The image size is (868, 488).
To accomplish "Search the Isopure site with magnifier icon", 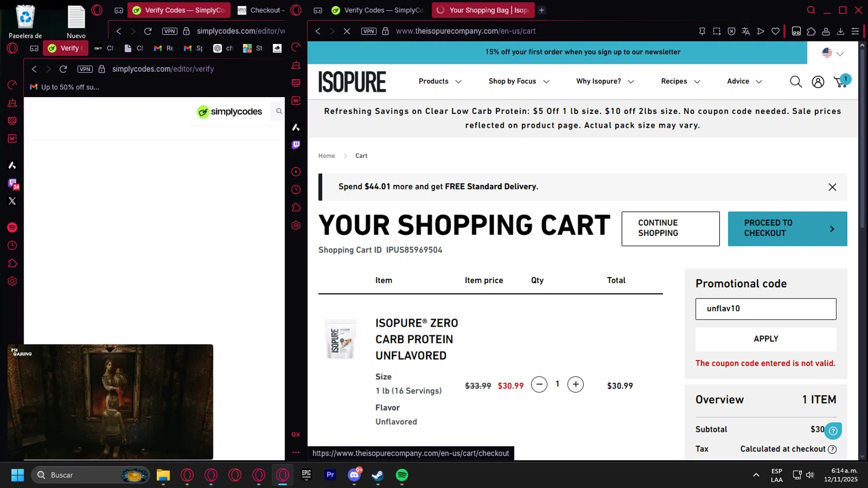I will [796, 82].
